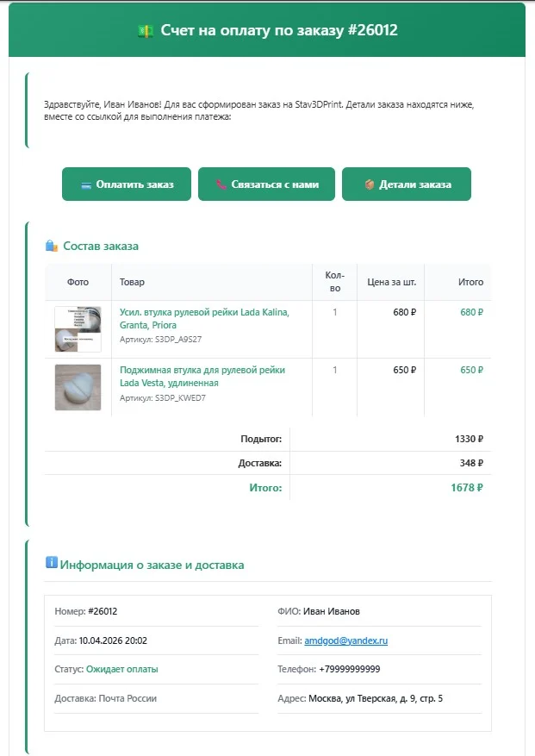Viewport: 535px width, 756px height.
Task: Click the info icon beside Информация о заказе
Action: pyautogui.click(x=52, y=562)
